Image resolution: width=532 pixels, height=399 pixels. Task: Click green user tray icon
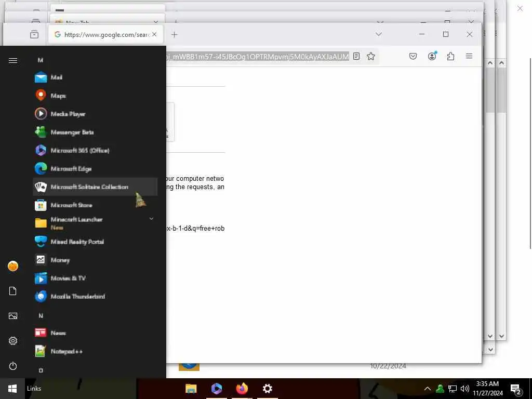440,389
